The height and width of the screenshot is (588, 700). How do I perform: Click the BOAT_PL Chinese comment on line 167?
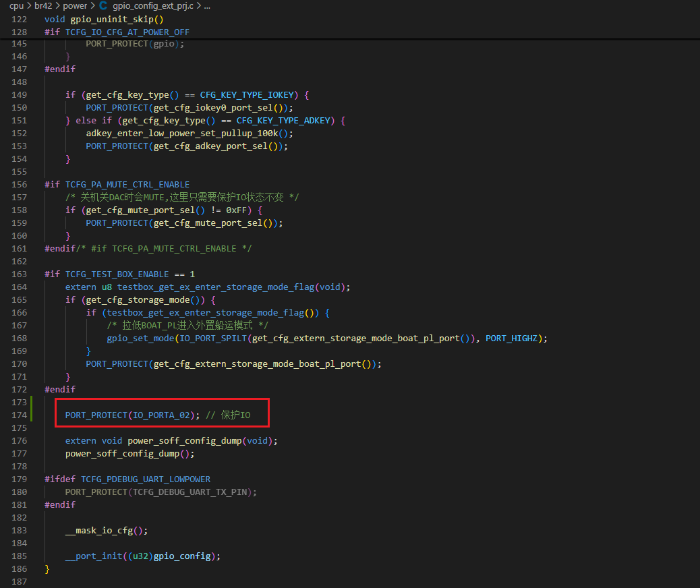tap(187, 326)
